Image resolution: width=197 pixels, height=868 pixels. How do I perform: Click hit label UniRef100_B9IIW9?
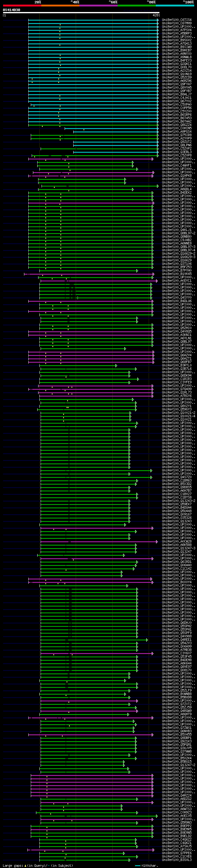pyautogui.click(x=177, y=47)
